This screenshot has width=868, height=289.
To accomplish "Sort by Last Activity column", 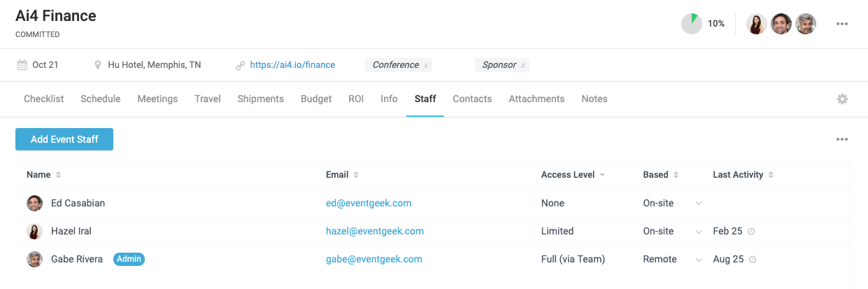I will coord(744,175).
